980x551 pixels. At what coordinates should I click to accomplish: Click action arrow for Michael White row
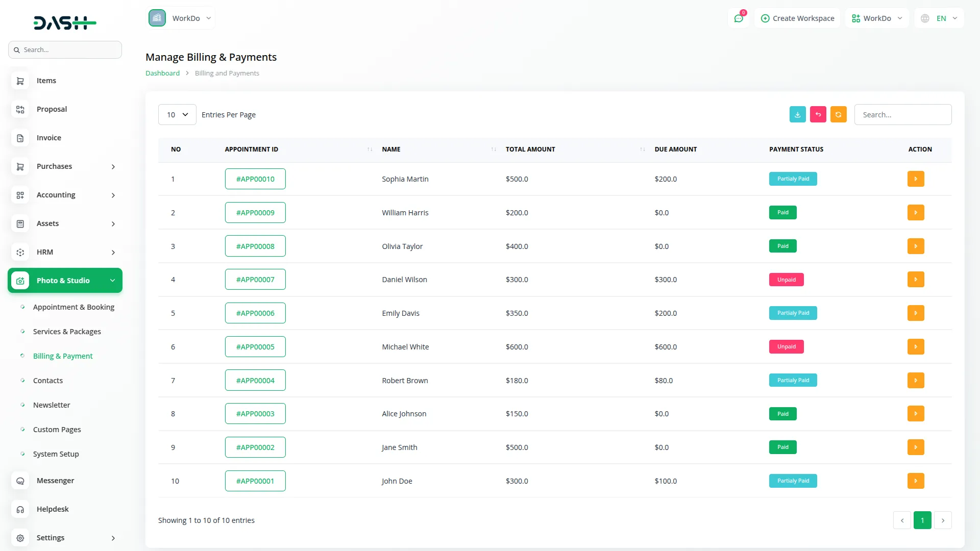tap(916, 347)
